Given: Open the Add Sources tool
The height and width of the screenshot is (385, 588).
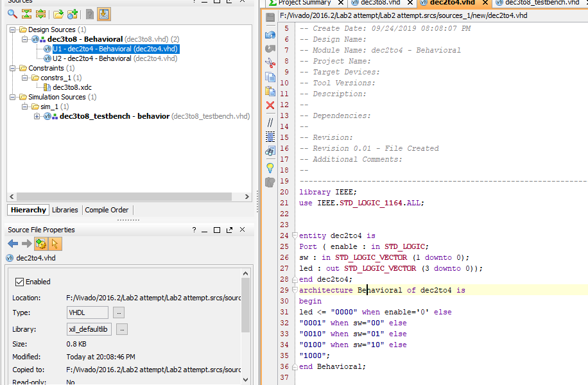Looking at the screenshot, I should 73,13.
